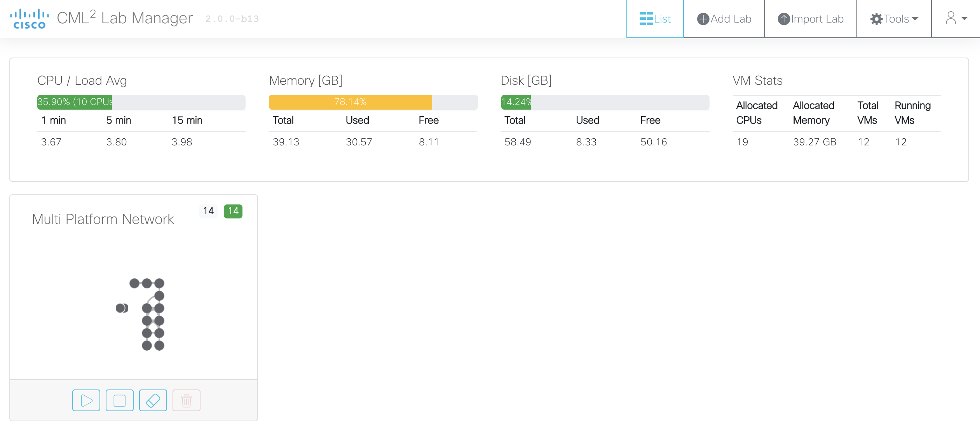
Task: Click CML Lab Manager title text
Action: (x=125, y=18)
